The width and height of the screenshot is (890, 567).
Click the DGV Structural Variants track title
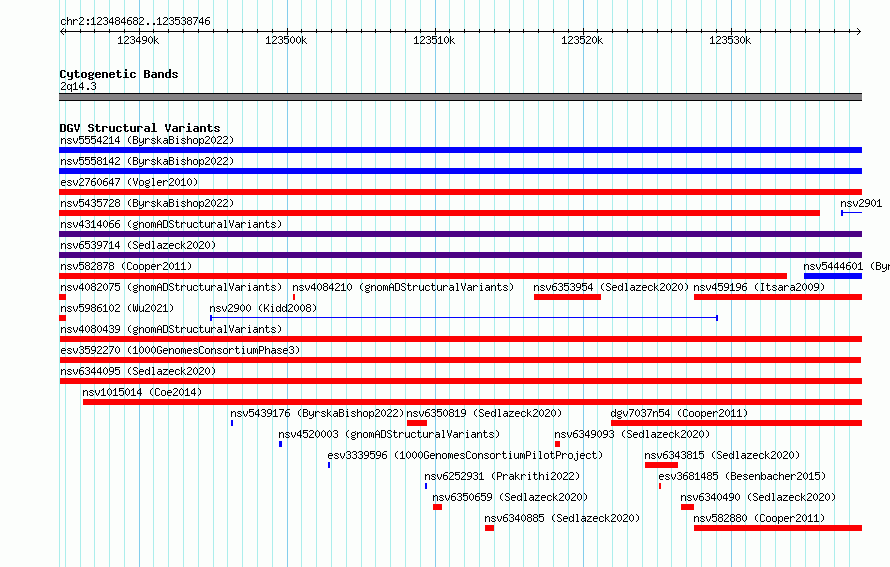pos(140,128)
